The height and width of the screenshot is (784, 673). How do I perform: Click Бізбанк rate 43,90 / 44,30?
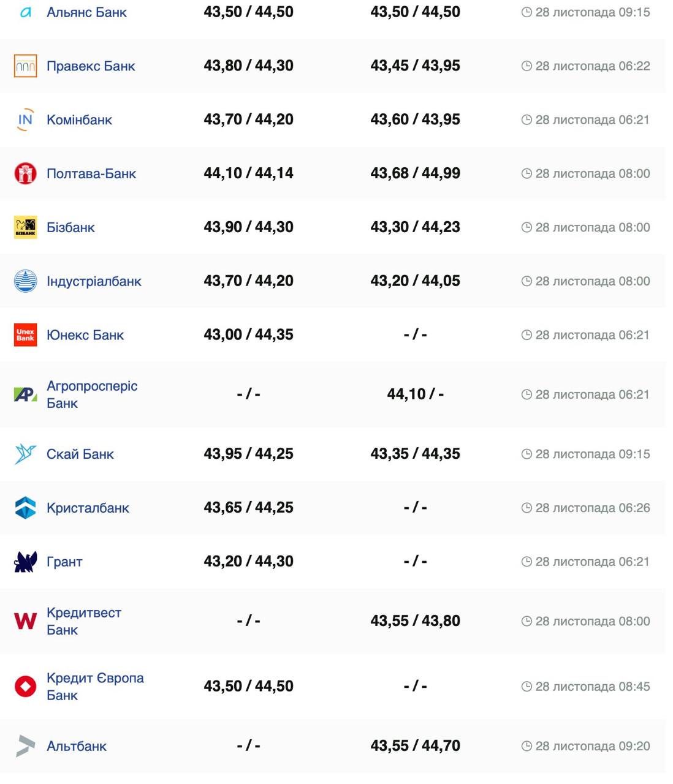[248, 227]
